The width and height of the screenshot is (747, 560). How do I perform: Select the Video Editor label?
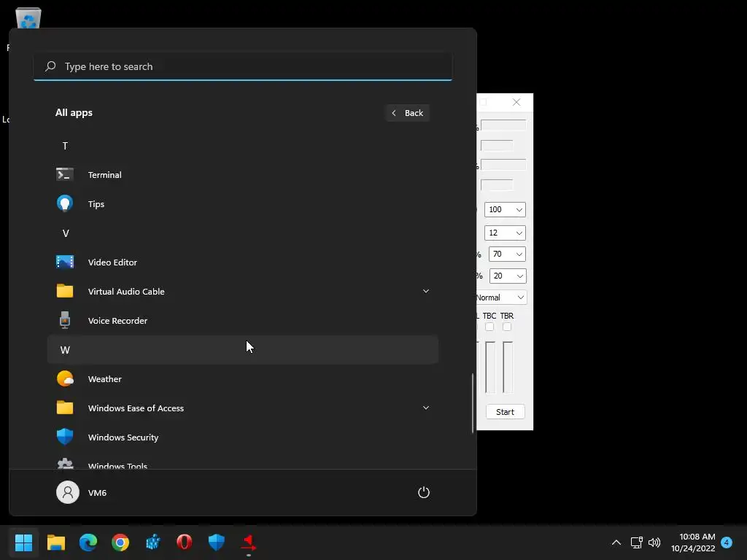[112, 262]
